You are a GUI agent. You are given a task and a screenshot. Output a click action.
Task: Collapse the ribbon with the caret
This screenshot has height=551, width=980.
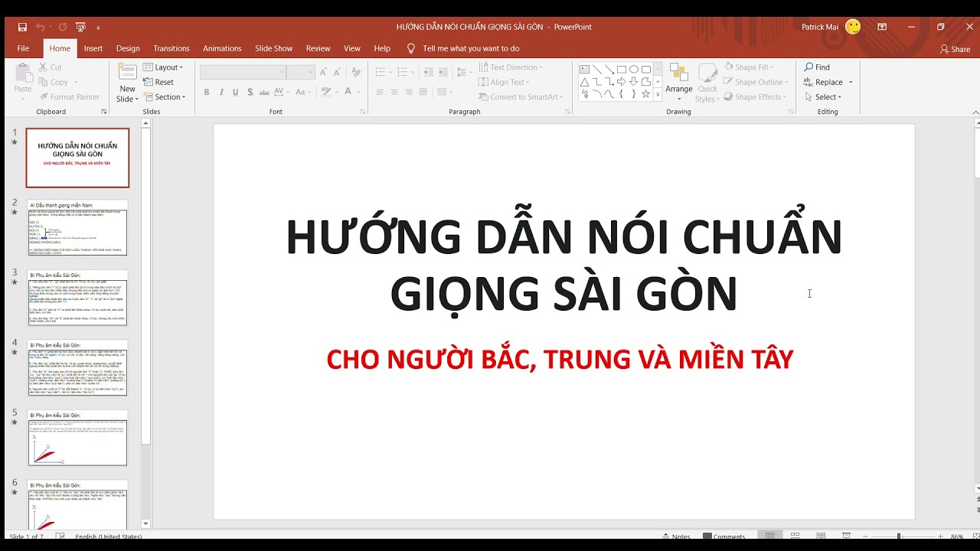pos(975,112)
